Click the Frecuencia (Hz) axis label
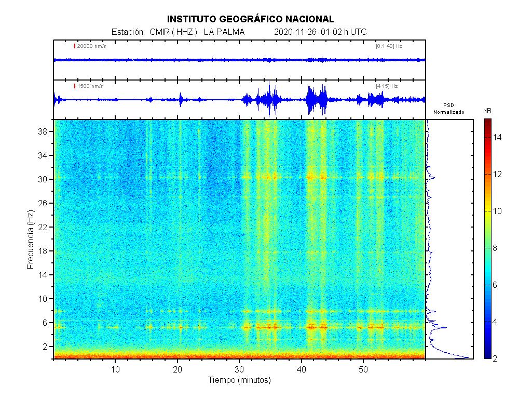Screen dimensions: 532x399 click(31, 240)
